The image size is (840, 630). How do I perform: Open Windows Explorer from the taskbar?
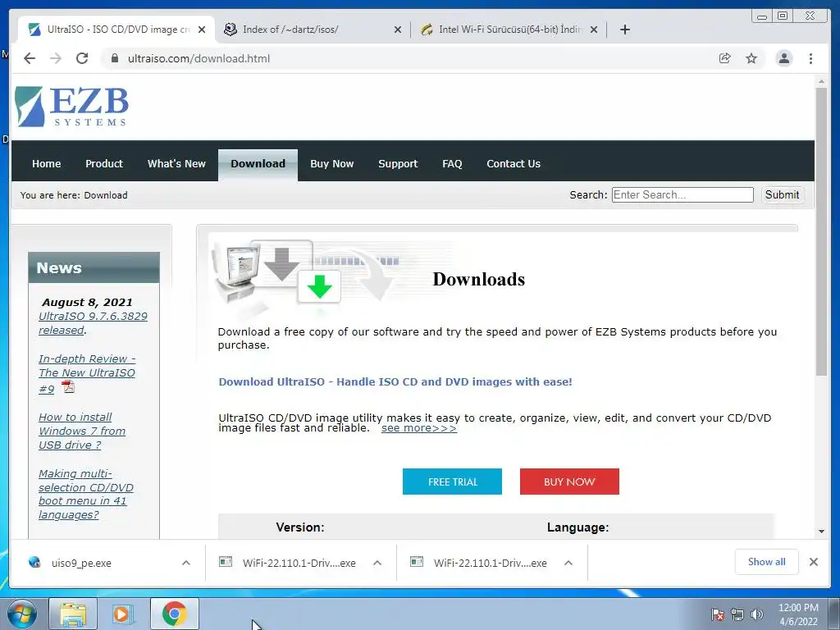pyautogui.click(x=73, y=614)
